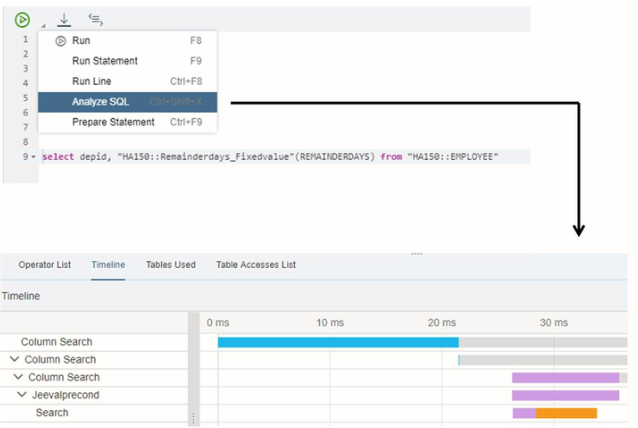
Task: Select Run from the context menu
Action: [x=81, y=41]
